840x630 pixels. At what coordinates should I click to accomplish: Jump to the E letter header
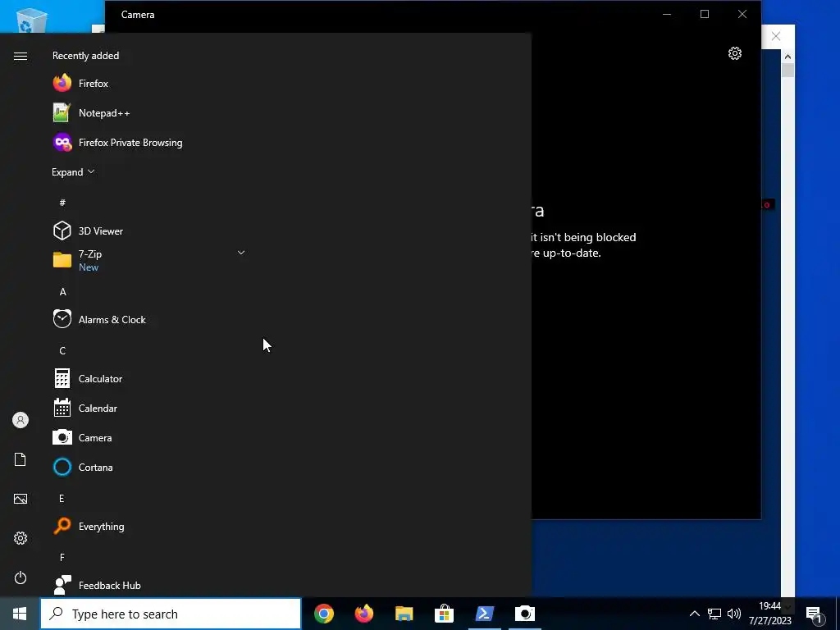[62, 499]
